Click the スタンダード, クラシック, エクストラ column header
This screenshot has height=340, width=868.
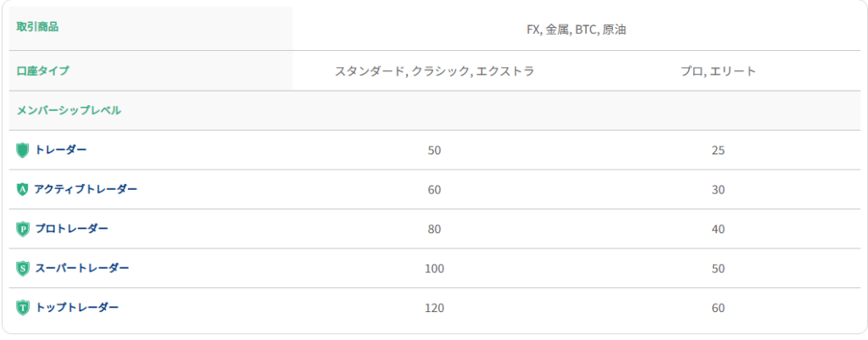pos(435,71)
